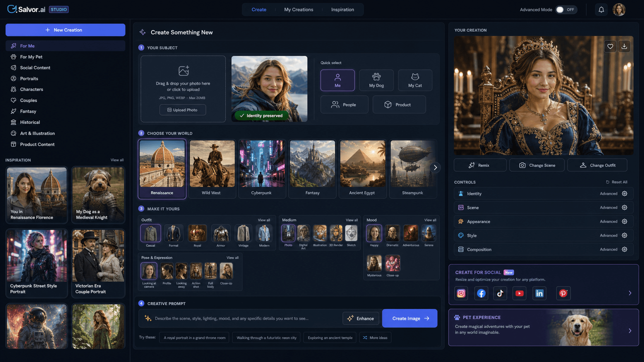Click the Upload Photo button

pos(183,110)
